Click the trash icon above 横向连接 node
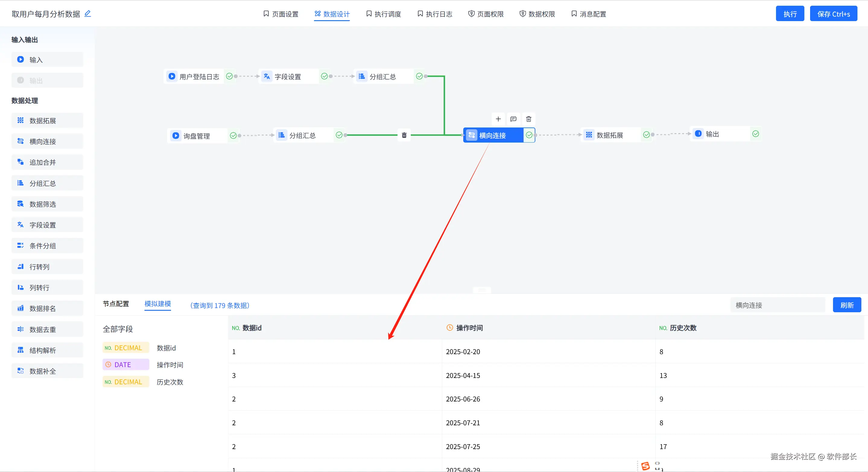 tap(528, 119)
